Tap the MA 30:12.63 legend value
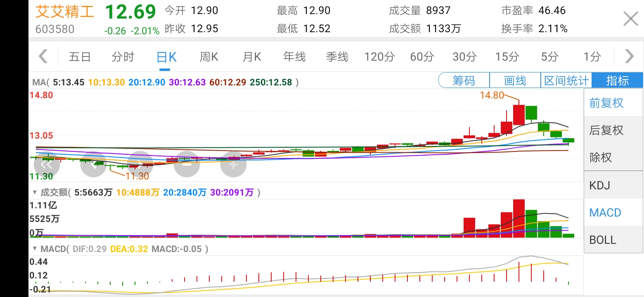The width and height of the screenshot is (644, 297). 187,82
